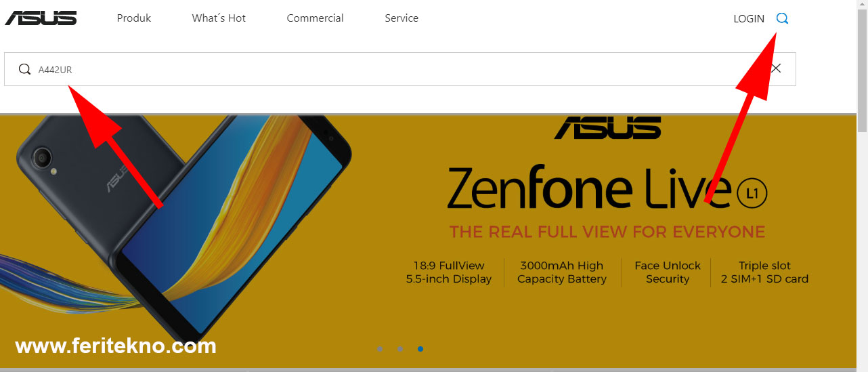Open the Commercial menu
The width and height of the screenshot is (868, 372).
click(x=315, y=18)
